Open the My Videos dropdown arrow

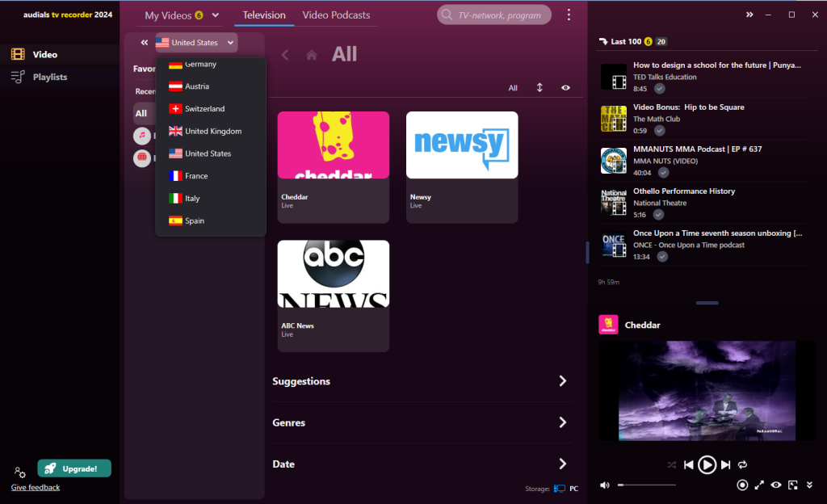[215, 15]
